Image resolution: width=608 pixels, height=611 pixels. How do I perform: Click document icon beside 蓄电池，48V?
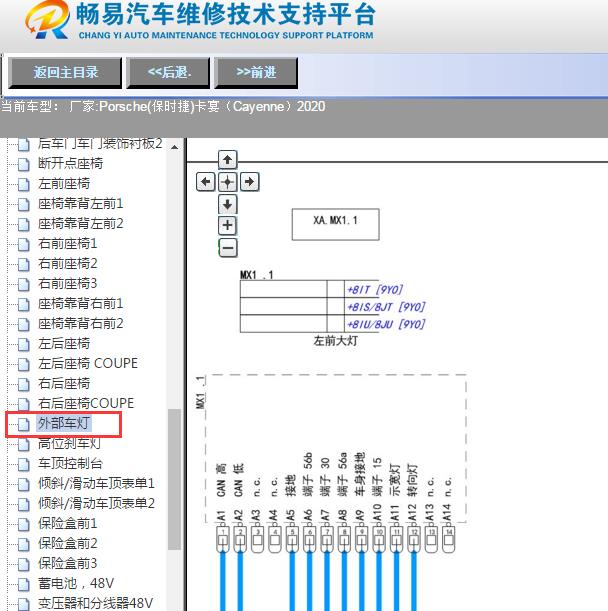(x=24, y=585)
